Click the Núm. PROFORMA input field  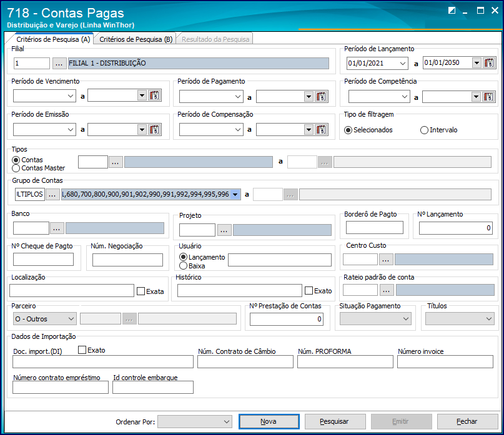(x=345, y=362)
